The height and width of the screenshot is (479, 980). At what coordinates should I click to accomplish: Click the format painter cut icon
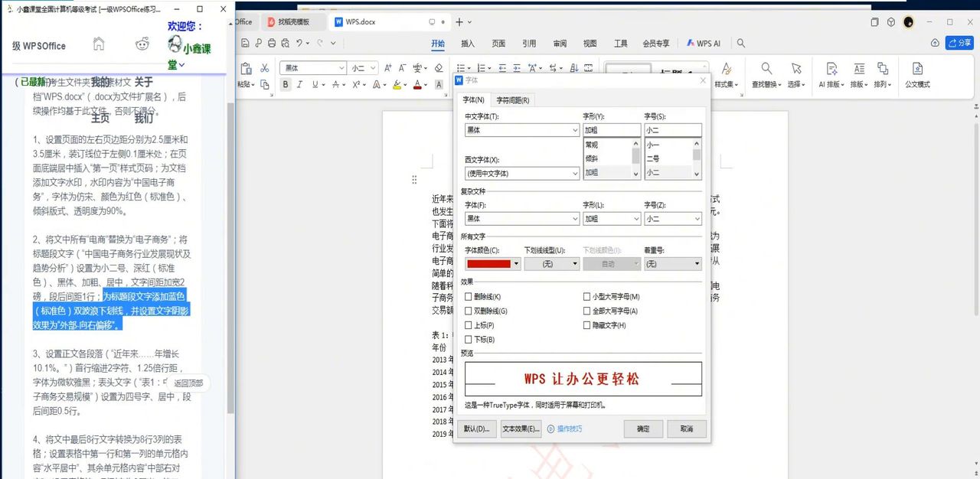(264, 70)
